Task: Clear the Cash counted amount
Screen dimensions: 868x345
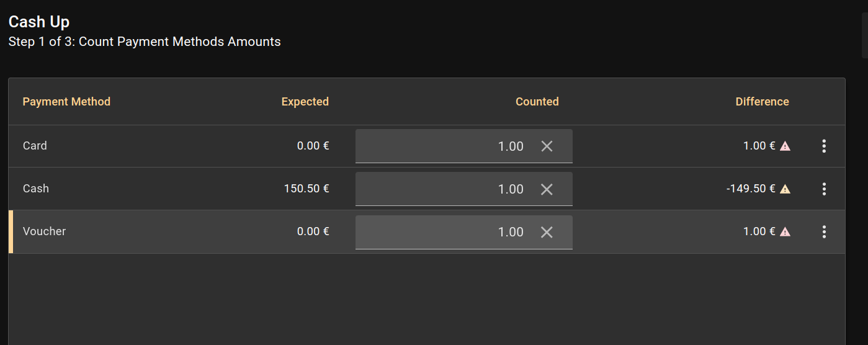Action: 547,189
